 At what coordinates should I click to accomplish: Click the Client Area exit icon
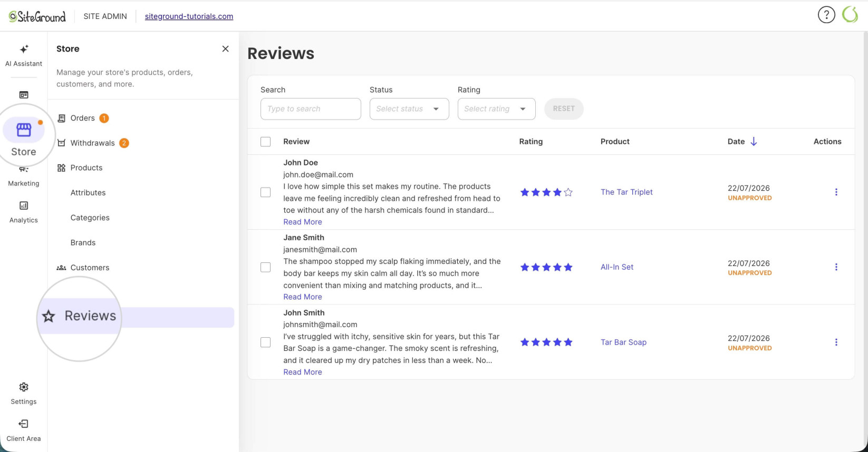coord(24,424)
